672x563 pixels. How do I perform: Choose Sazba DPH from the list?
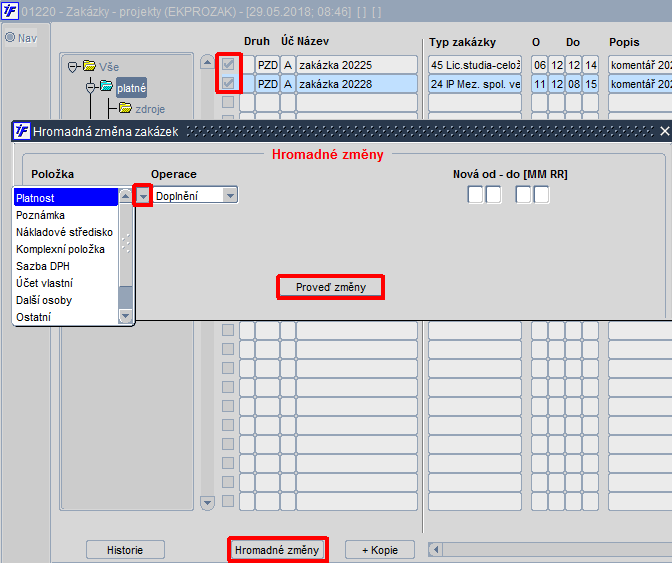pos(44,266)
